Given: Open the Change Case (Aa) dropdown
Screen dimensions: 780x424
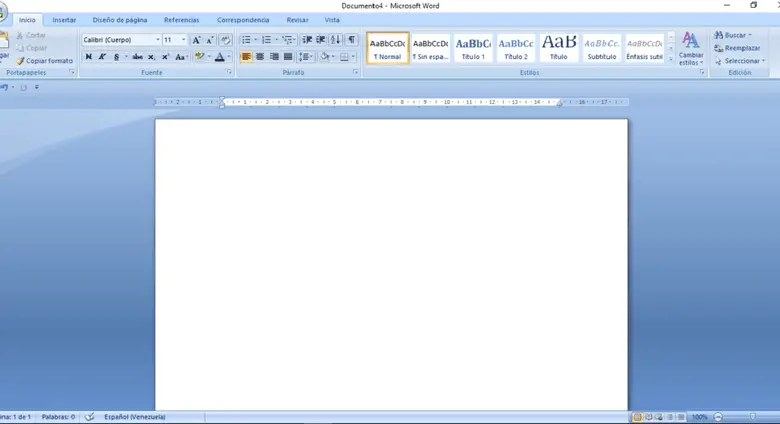Looking at the screenshot, I should pyautogui.click(x=181, y=57).
